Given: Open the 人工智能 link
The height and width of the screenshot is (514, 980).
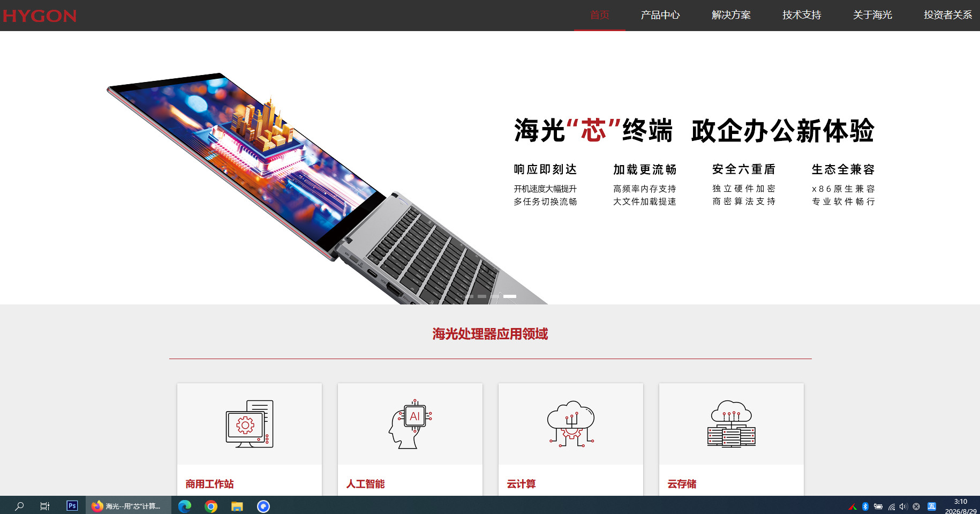Looking at the screenshot, I should coord(365,484).
